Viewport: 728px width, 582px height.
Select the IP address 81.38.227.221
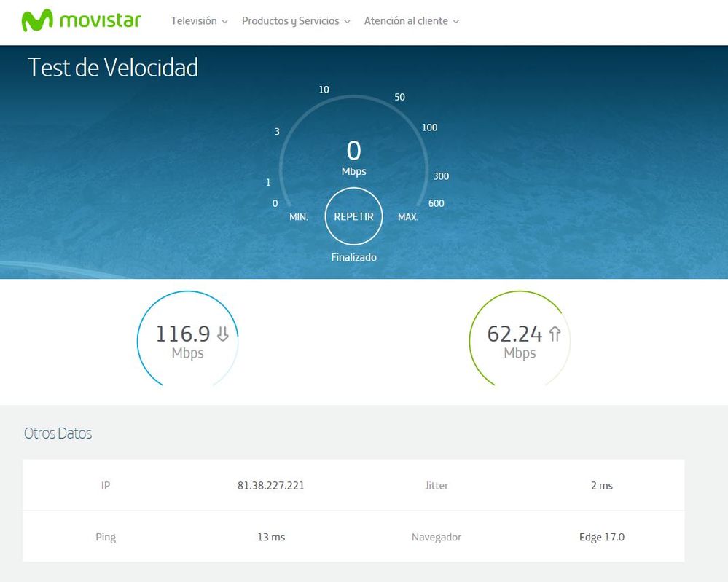pyautogui.click(x=271, y=485)
